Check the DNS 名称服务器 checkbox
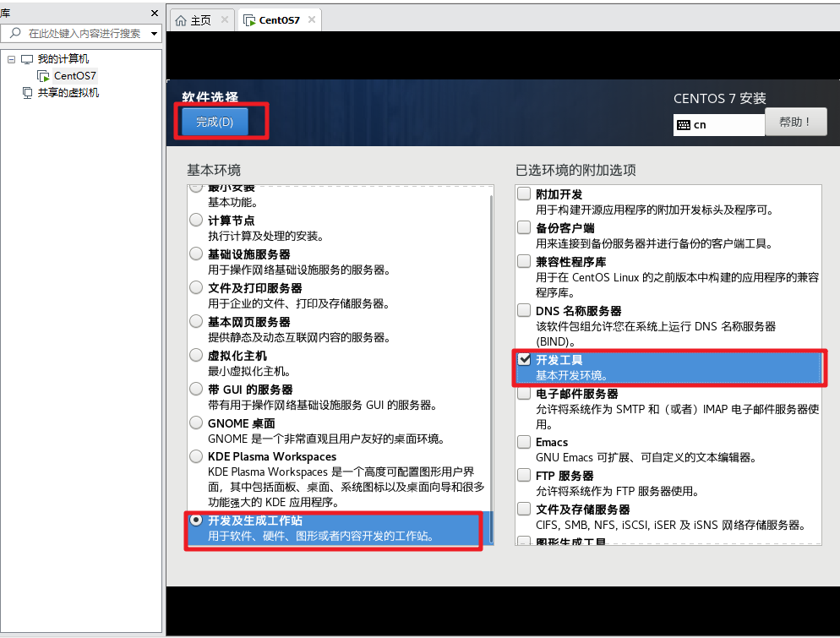The width and height of the screenshot is (840, 638). tap(524, 309)
